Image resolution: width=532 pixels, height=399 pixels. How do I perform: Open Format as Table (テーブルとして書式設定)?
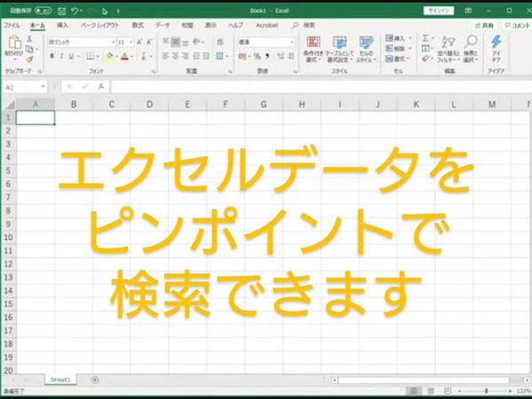[339, 49]
